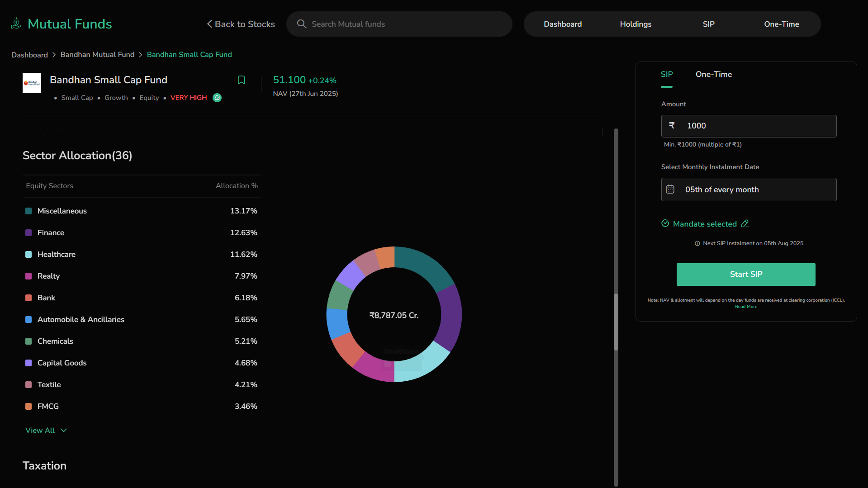Click Mandate selected link
This screenshot has width=868, height=488.
[x=705, y=224]
